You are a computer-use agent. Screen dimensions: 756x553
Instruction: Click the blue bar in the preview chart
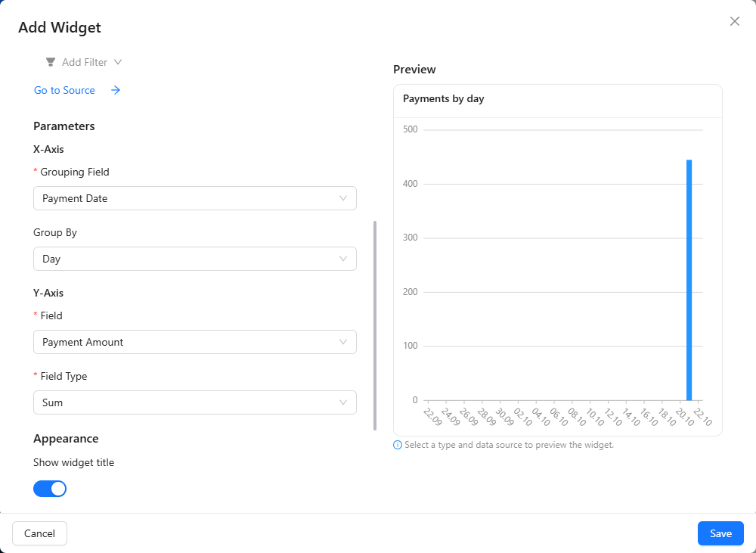689,280
